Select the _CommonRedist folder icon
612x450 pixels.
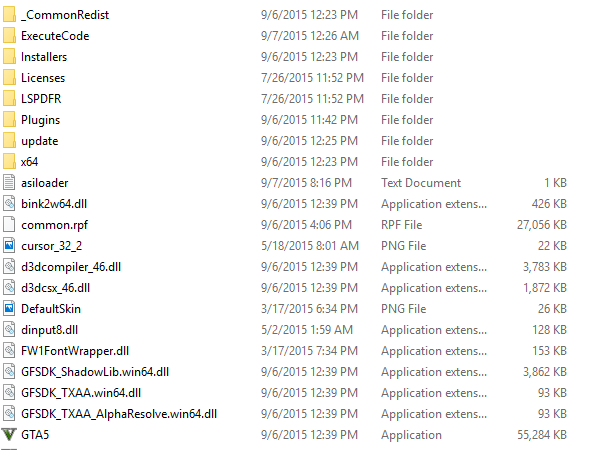[x=9, y=14]
